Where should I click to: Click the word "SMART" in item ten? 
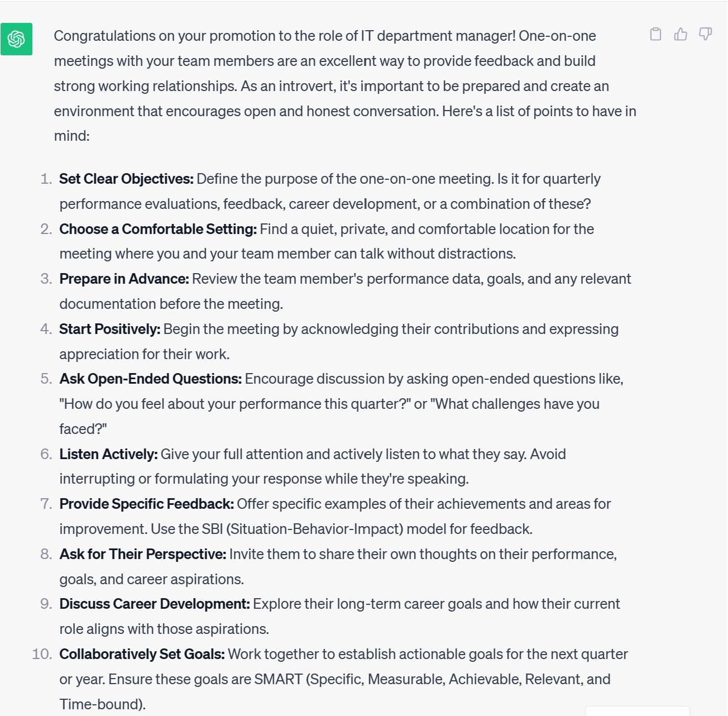coord(278,679)
